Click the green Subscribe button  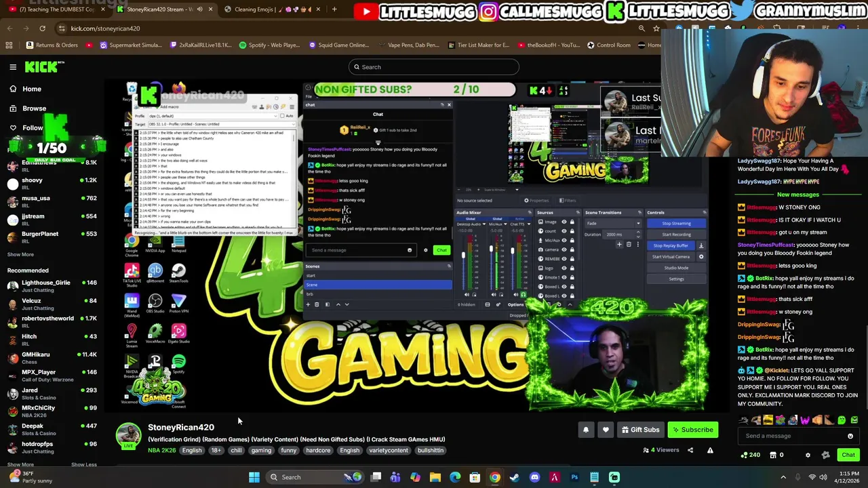coord(692,430)
